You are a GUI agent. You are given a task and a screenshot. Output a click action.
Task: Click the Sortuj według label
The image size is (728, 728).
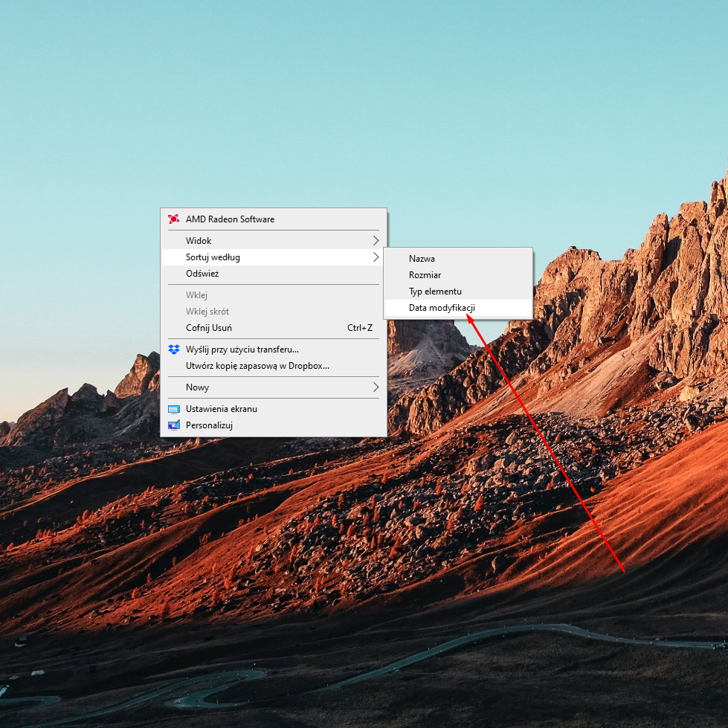click(x=213, y=257)
